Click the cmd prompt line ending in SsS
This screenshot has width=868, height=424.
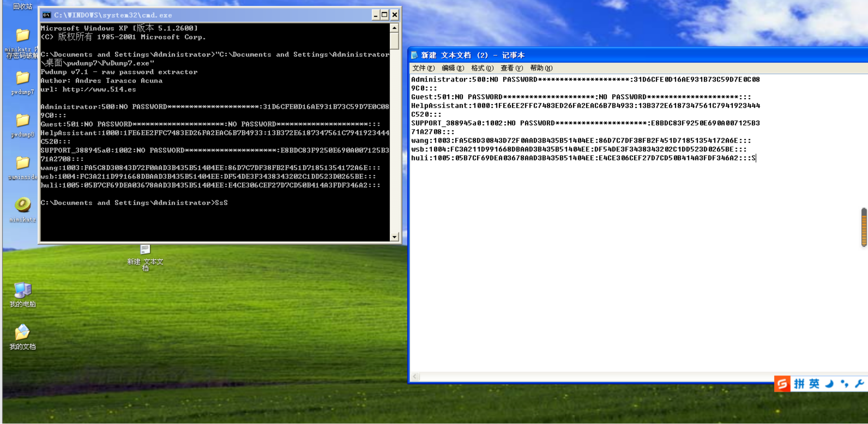click(134, 203)
